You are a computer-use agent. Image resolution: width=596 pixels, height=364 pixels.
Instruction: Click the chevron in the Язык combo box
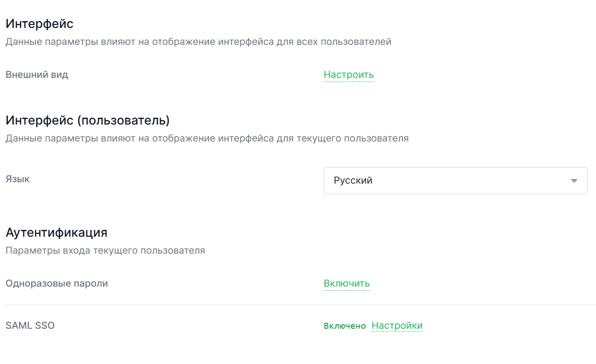pos(574,180)
